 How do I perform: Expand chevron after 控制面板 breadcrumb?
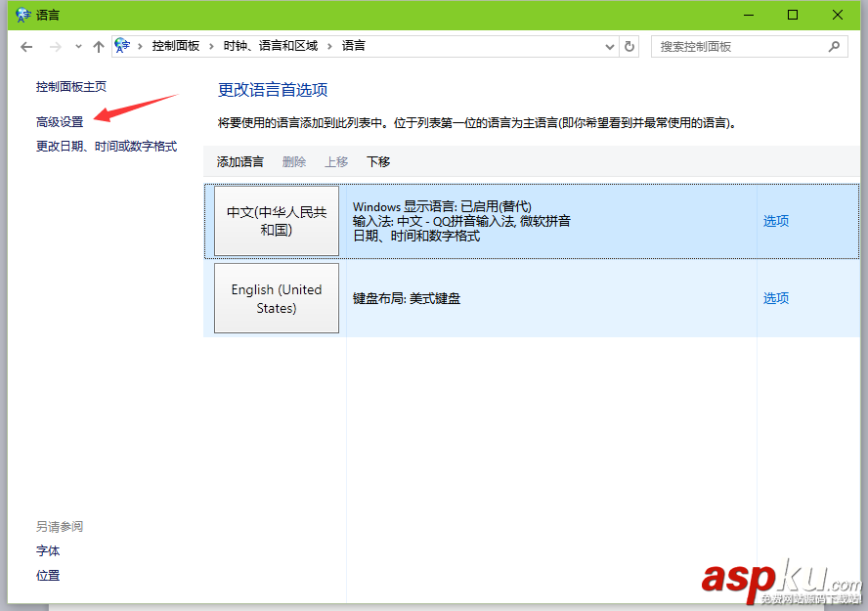211,47
